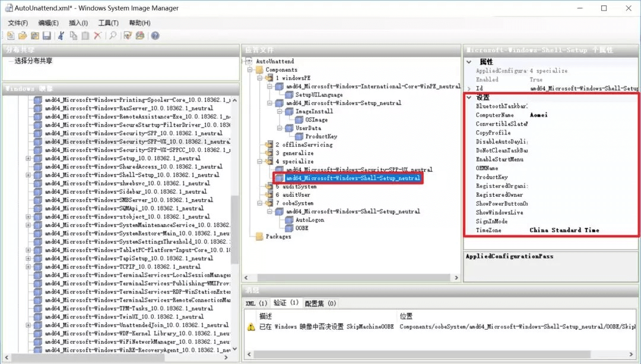Screen dimensions: 641x364
Task: Expand the Id property row
Action: (x=469, y=88)
